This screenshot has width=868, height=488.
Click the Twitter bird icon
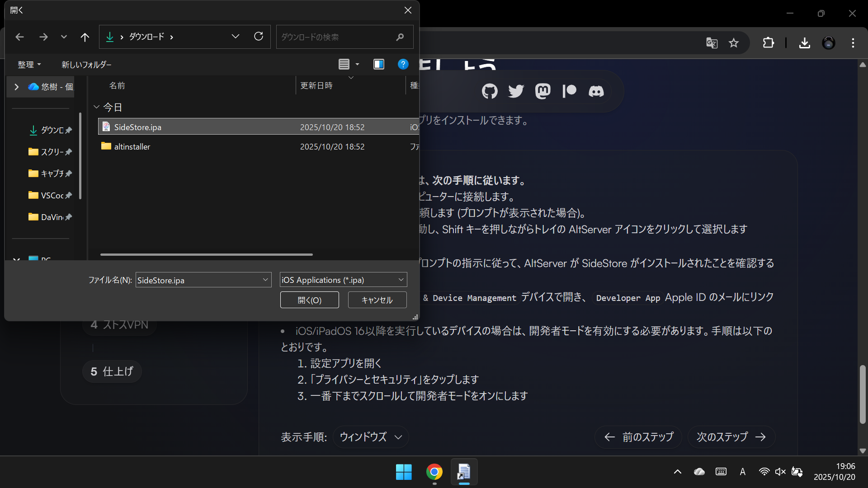516,91
